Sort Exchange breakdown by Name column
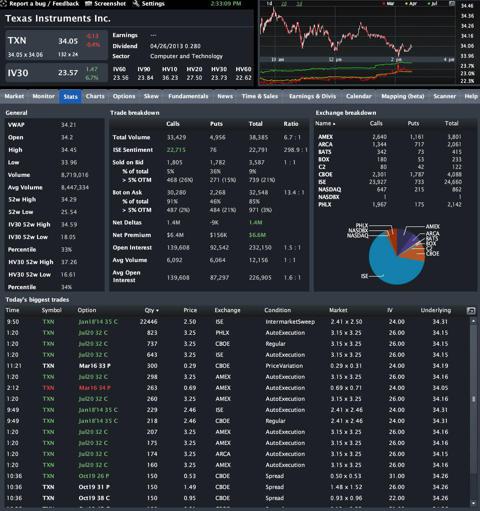 pos(325,123)
